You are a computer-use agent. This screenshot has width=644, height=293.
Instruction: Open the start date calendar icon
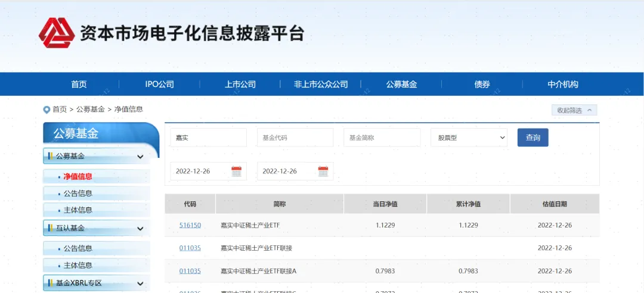[x=237, y=171]
